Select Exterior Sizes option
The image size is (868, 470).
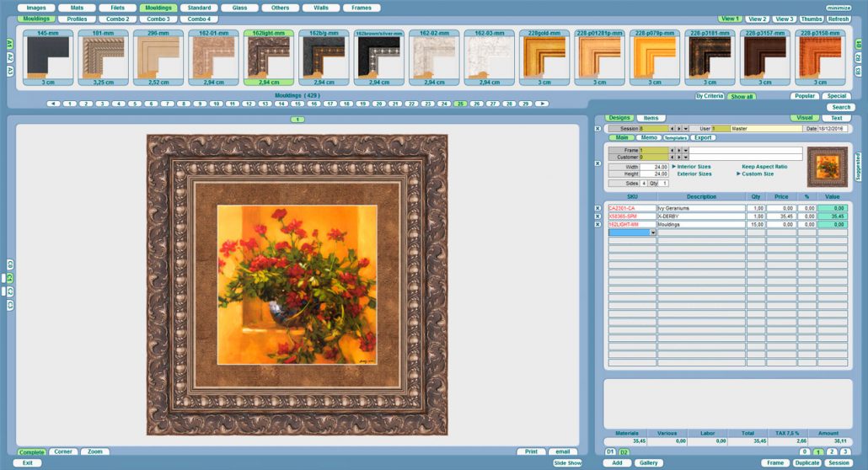tap(694, 174)
